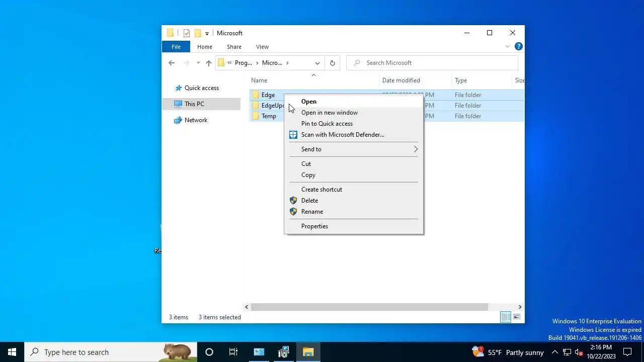Open the address bar history dropdown
The width and height of the screenshot is (644, 362).
pos(317,63)
